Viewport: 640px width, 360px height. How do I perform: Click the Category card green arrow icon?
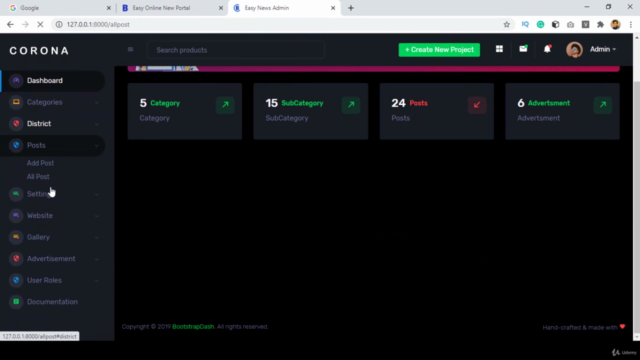(x=225, y=104)
